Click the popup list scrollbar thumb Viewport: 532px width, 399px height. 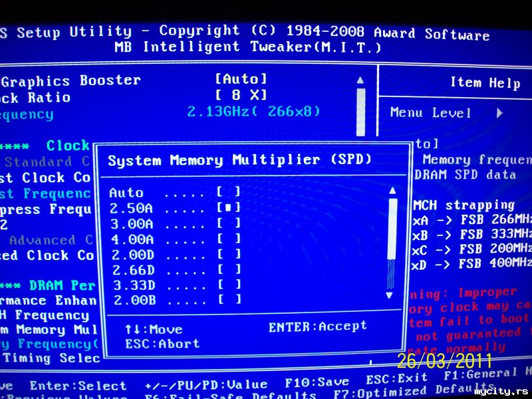point(392,229)
